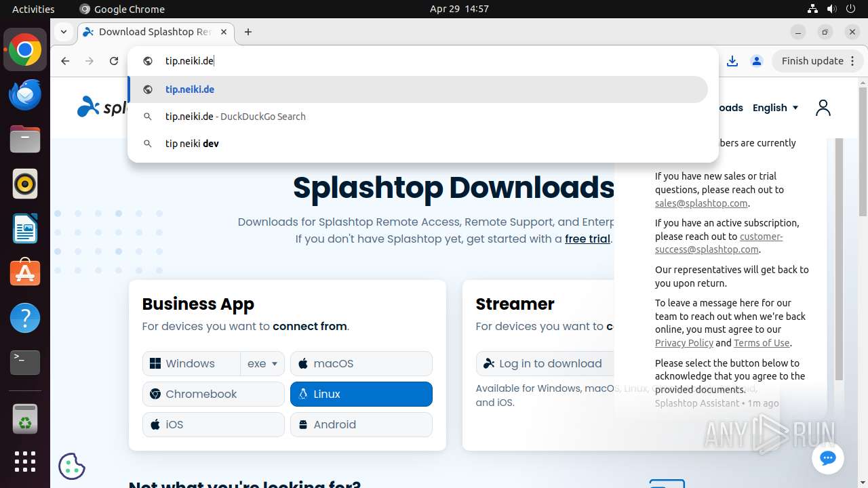The height and width of the screenshot is (488, 868).
Task: Open the Privacy Policy link
Action: tap(684, 343)
